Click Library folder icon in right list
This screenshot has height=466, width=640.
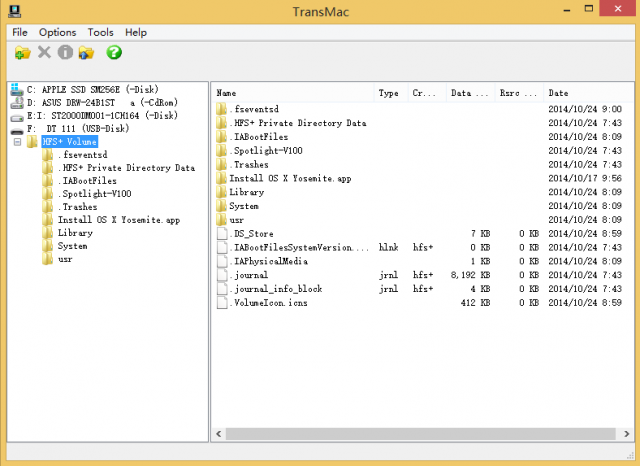click(221, 192)
